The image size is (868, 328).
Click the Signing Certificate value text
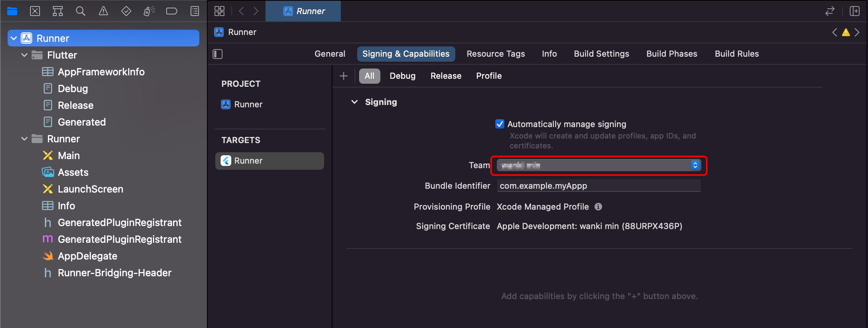coord(589,226)
